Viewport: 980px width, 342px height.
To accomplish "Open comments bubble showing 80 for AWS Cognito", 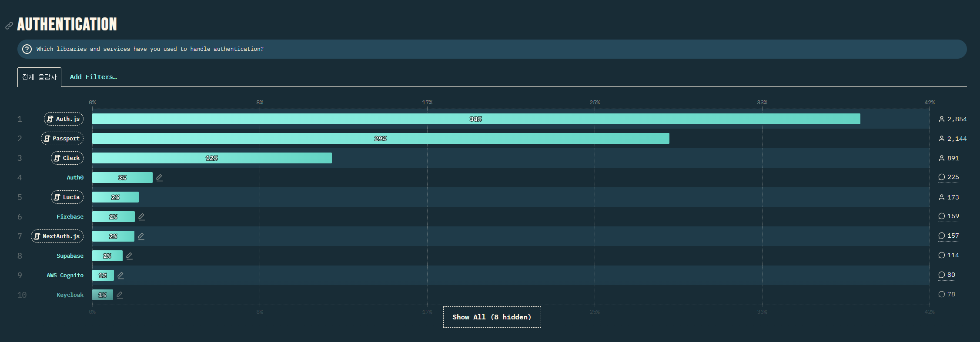I will coord(947,275).
